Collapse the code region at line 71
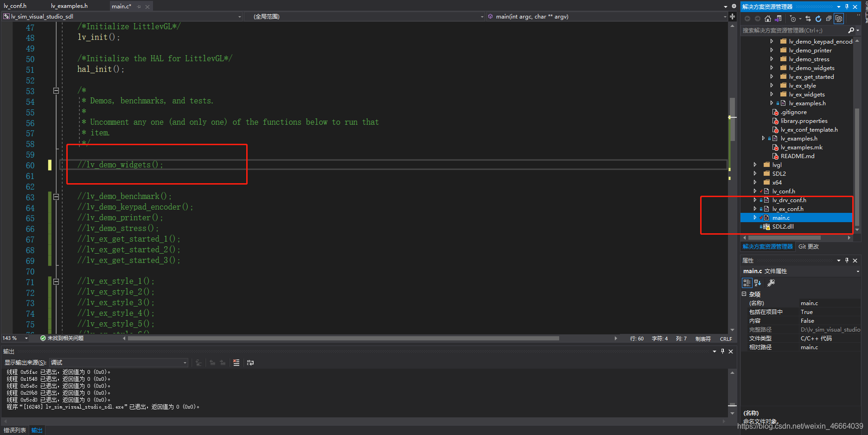Screen dimensions: 868x435 tap(56, 281)
